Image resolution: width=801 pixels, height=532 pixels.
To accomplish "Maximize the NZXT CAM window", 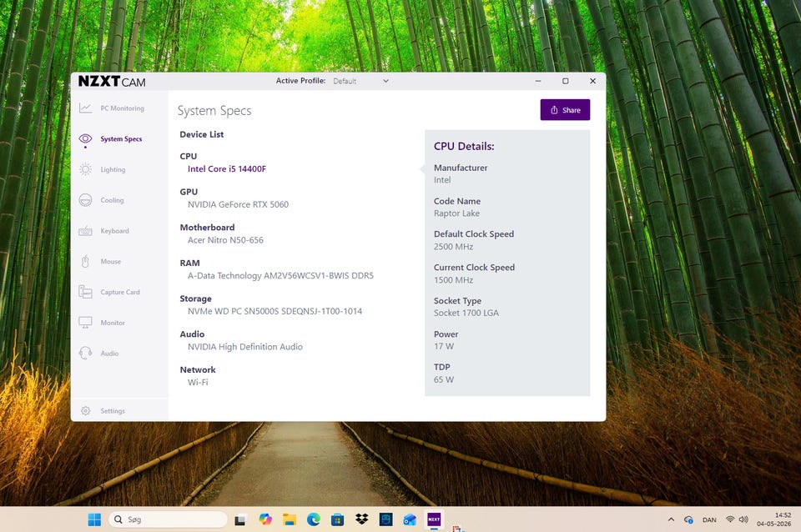I will (x=566, y=81).
